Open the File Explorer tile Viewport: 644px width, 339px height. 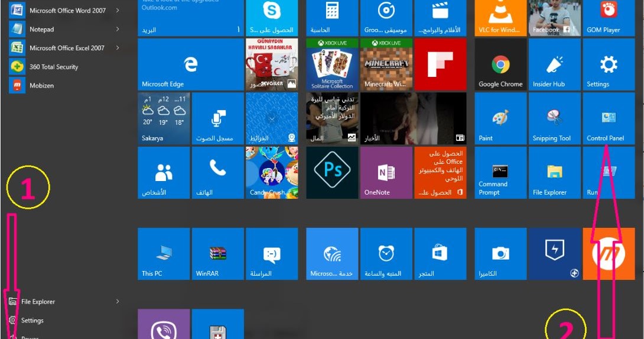555,173
